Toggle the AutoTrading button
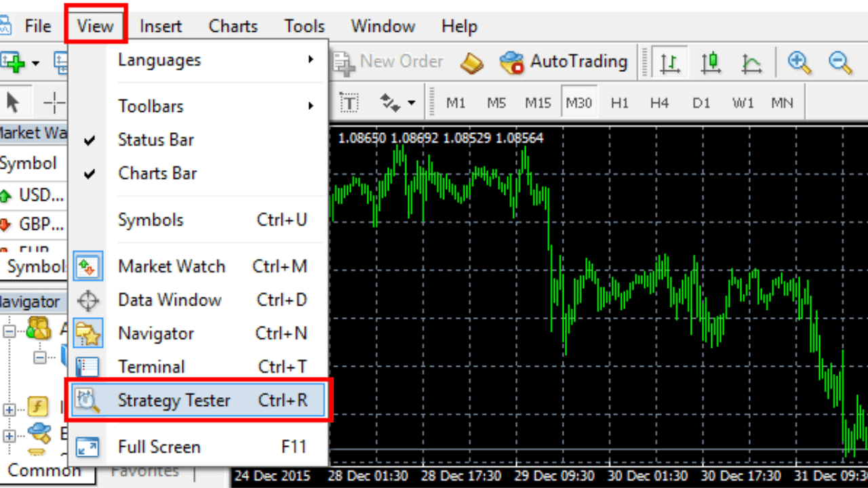The image size is (868, 488). pyautogui.click(x=564, y=62)
